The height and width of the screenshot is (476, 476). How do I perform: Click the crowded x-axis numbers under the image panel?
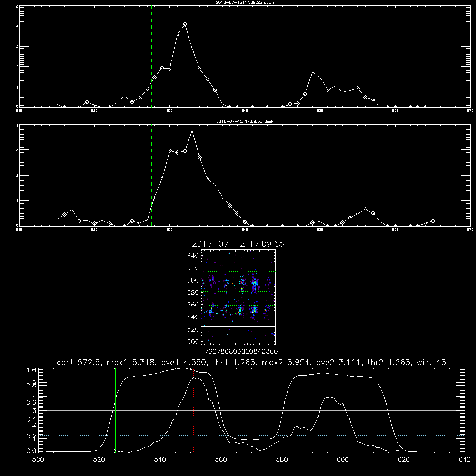[x=241, y=352]
